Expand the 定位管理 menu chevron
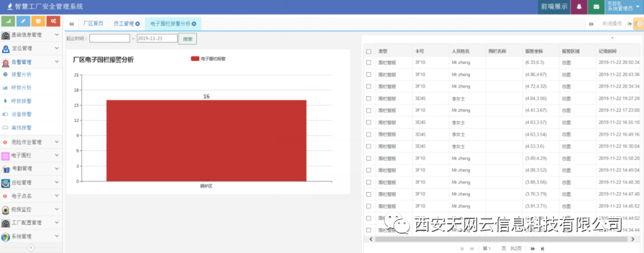The height and width of the screenshot is (253, 644). pyautogui.click(x=57, y=48)
